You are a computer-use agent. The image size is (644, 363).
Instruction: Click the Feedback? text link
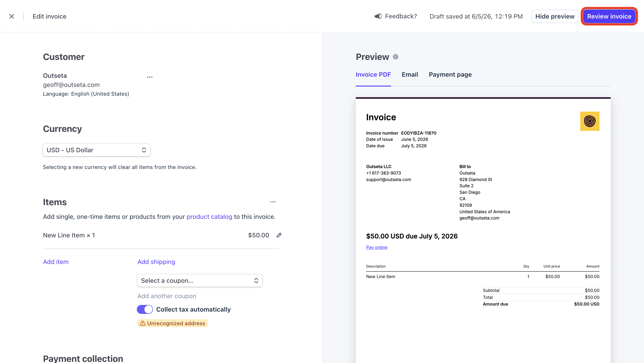[x=401, y=16]
